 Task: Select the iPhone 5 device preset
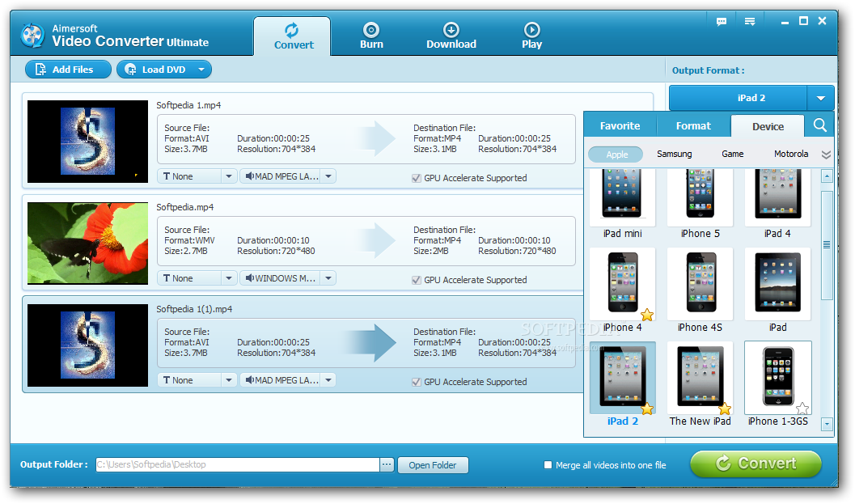point(699,201)
